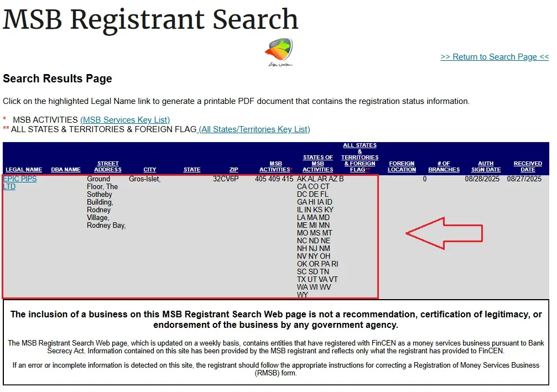Select MSB activities codes 405 409 415

[x=274, y=179]
